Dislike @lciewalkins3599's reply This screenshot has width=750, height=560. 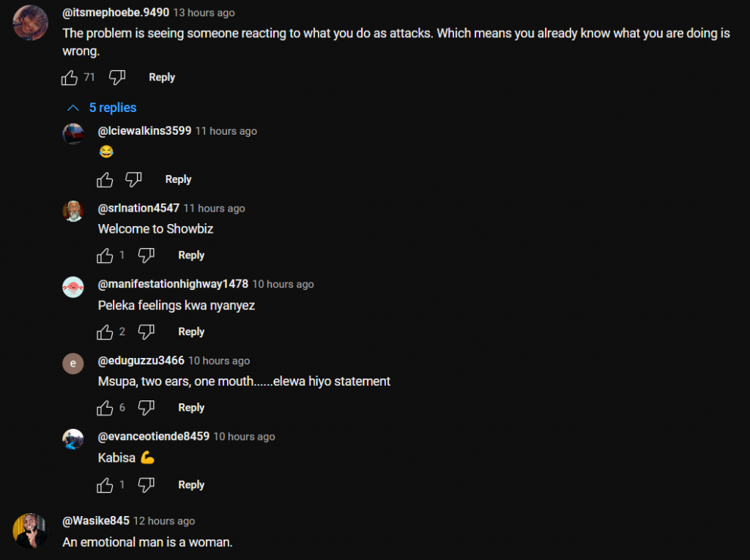click(133, 179)
